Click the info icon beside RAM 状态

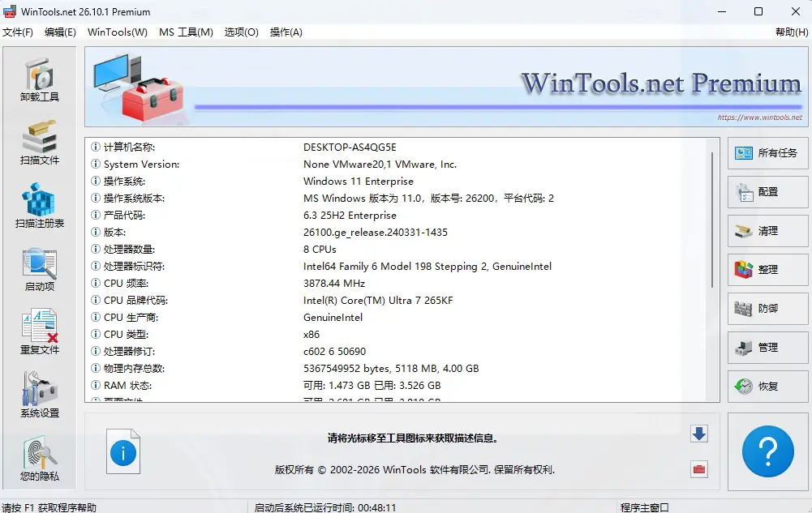click(95, 385)
